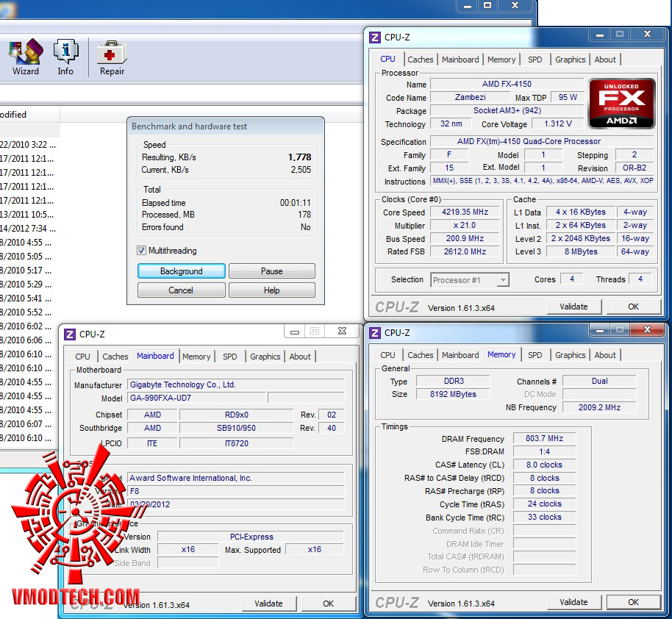Select Memory tab in Mainboard CPU-Z window
The height and width of the screenshot is (619, 672).
(196, 357)
